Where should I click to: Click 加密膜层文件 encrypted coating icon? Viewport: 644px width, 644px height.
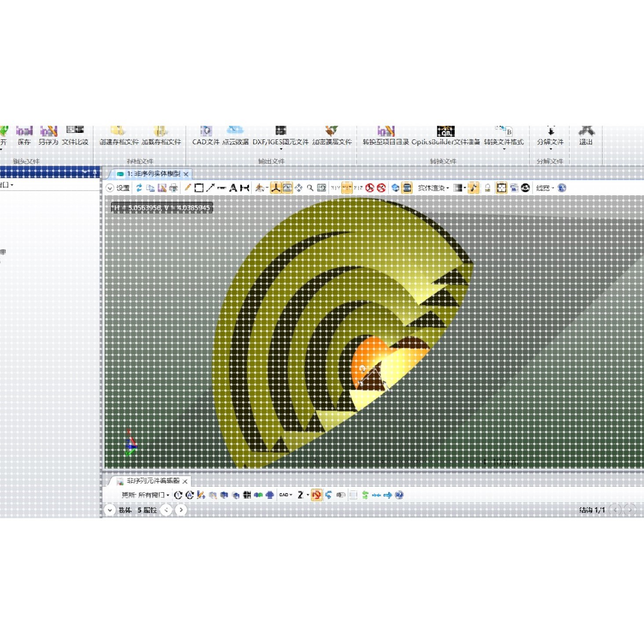[x=332, y=135]
